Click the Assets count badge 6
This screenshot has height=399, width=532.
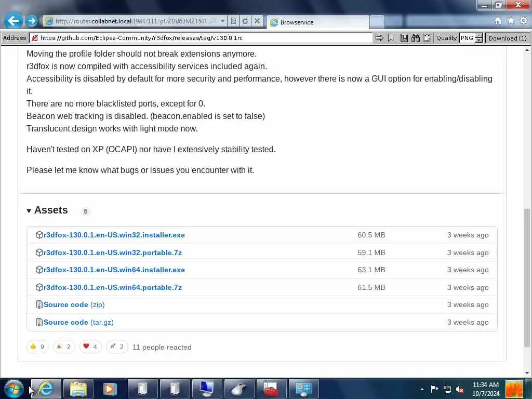point(86,211)
